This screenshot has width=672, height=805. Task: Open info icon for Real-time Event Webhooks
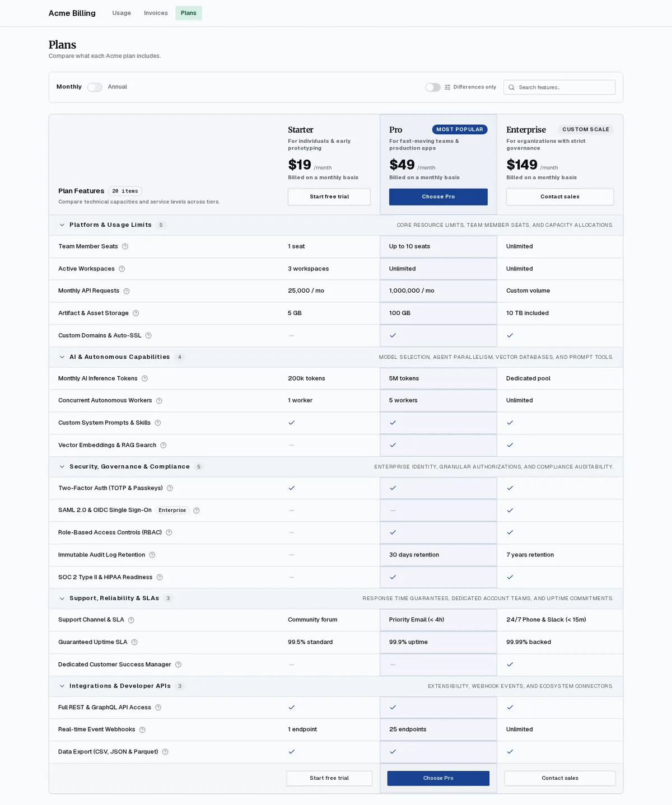pos(142,730)
